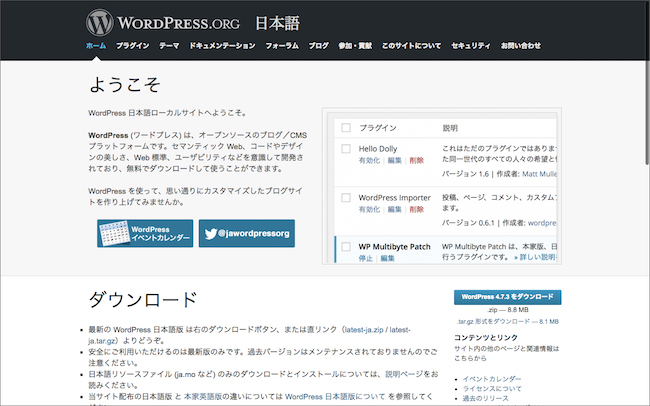Check the WP Multibyte Patch checkbox

click(346, 246)
